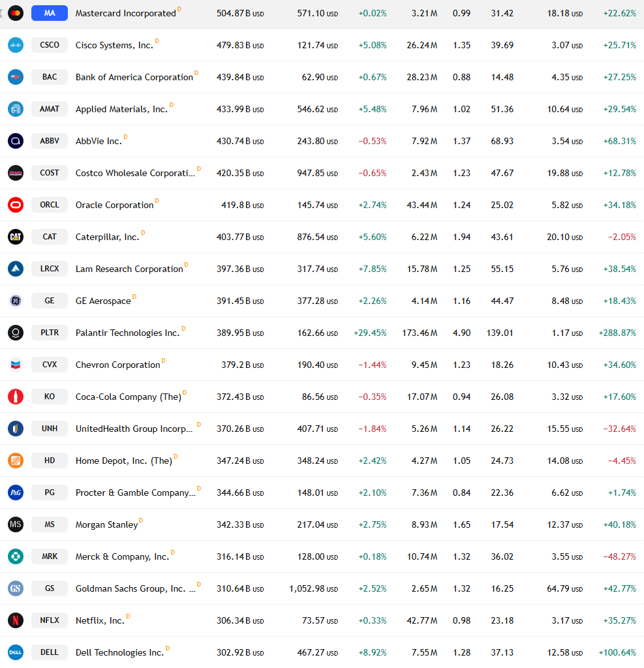The width and height of the screenshot is (644, 668).
Task: Open Cisco Systems, Inc. stock page
Action: [114, 45]
